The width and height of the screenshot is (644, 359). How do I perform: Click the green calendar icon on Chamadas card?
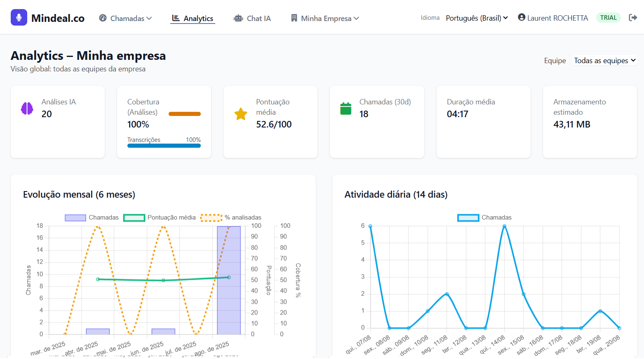tap(346, 108)
